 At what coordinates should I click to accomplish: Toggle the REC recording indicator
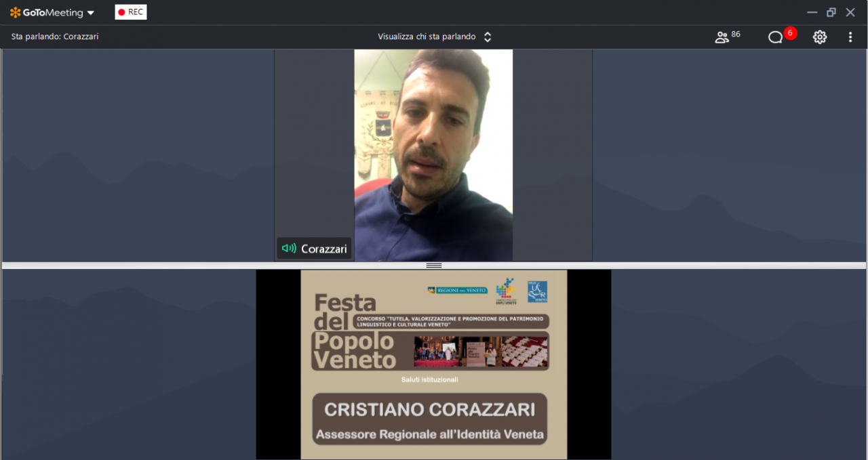(x=131, y=12)
